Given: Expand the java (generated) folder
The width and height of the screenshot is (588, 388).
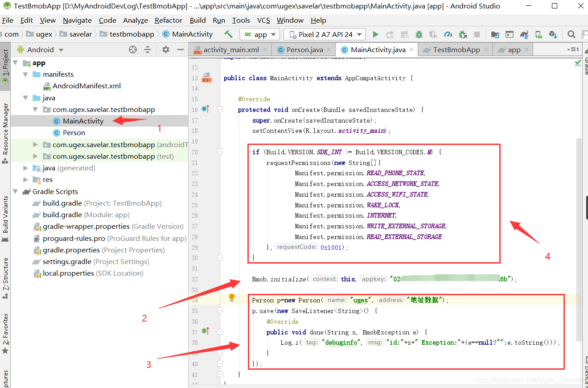Looking at the screenshot, I should coord(26,168).
